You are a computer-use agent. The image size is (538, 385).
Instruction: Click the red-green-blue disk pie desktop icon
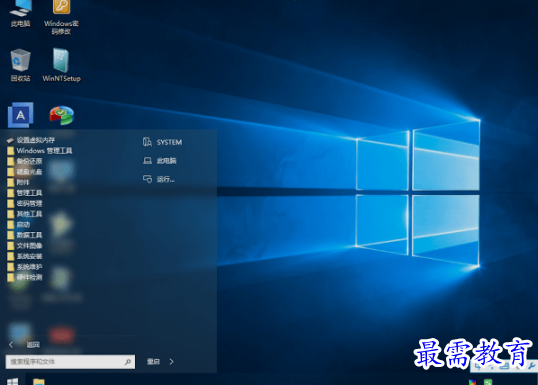(62, 115)
